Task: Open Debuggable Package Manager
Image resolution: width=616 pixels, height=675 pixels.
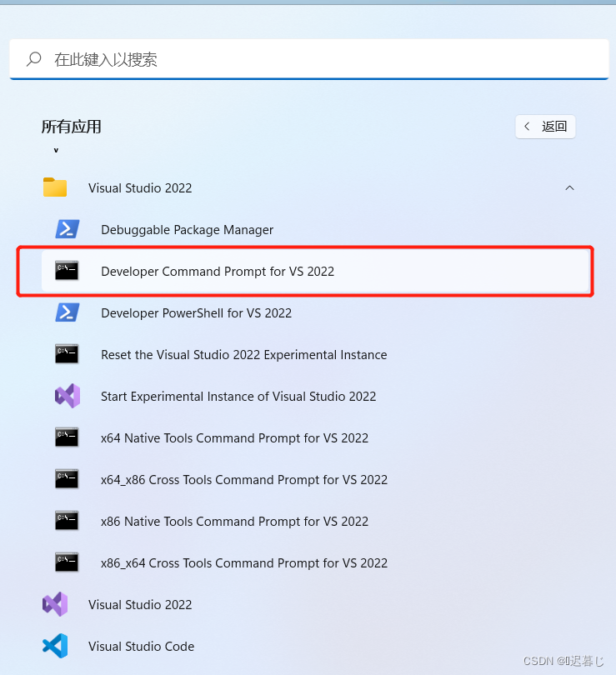Action: [187, 230]
